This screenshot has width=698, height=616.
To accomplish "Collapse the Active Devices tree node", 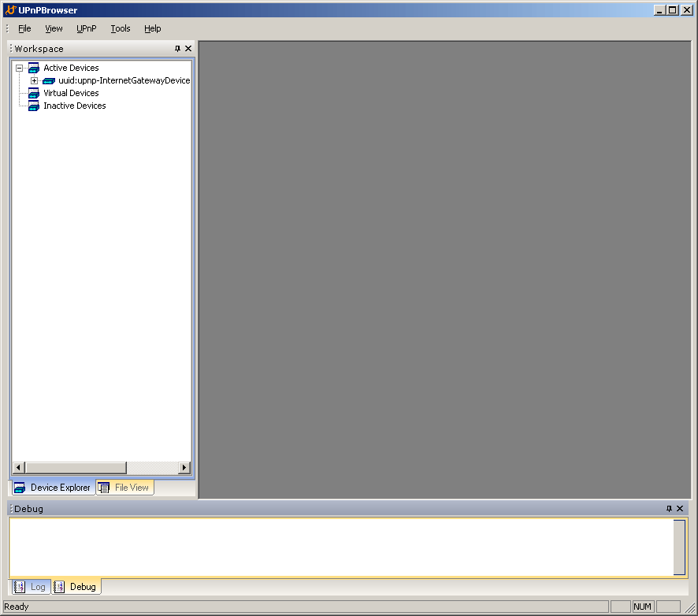I will pyautogui.click(x=19, y=68).
